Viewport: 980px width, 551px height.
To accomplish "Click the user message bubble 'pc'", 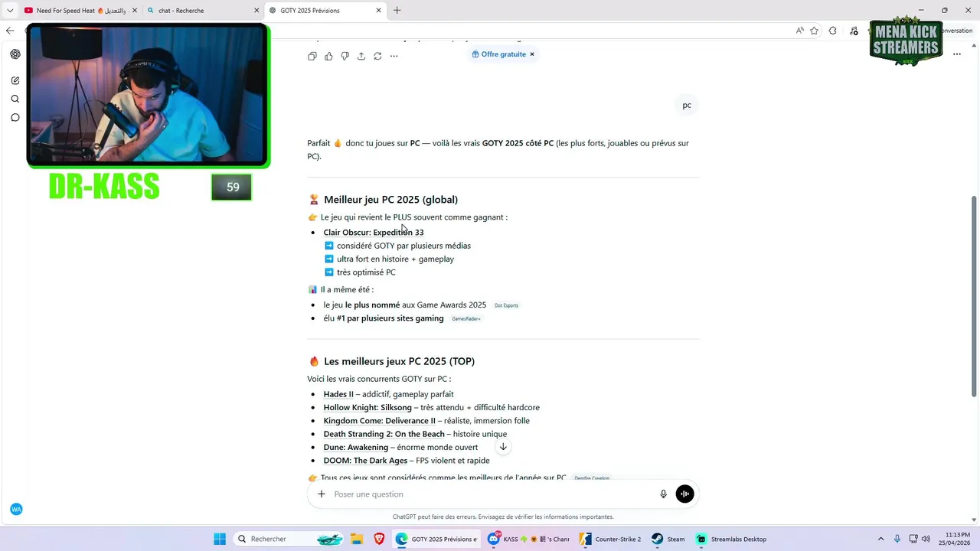I will pos(687,106).
